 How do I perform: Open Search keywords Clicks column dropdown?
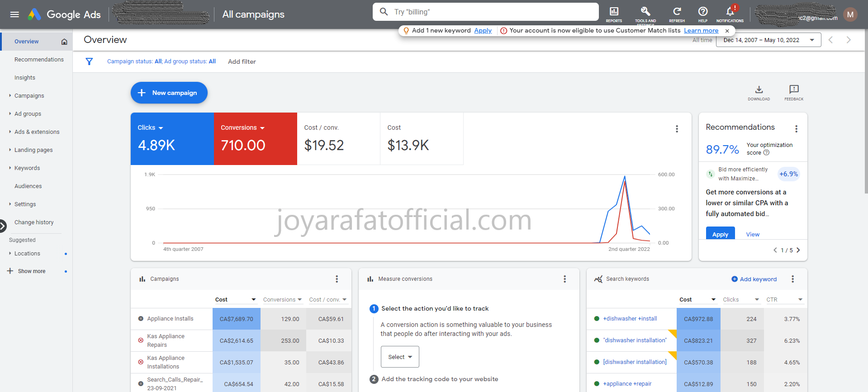click(x=741, y=300)
